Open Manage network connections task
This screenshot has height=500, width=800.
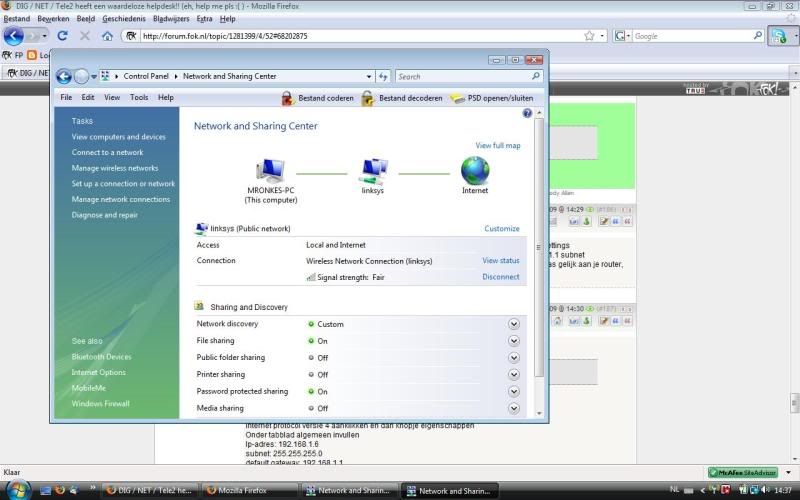point(121,199)
